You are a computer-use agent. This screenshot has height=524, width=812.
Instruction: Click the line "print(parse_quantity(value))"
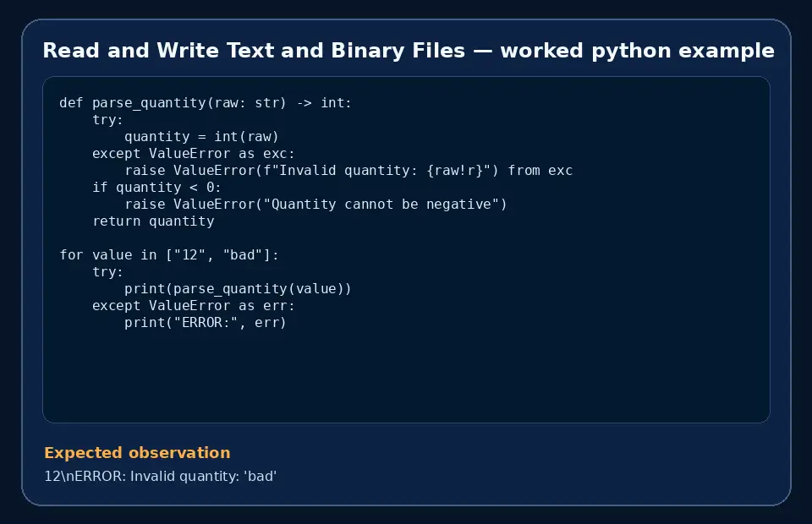[239, 289]
